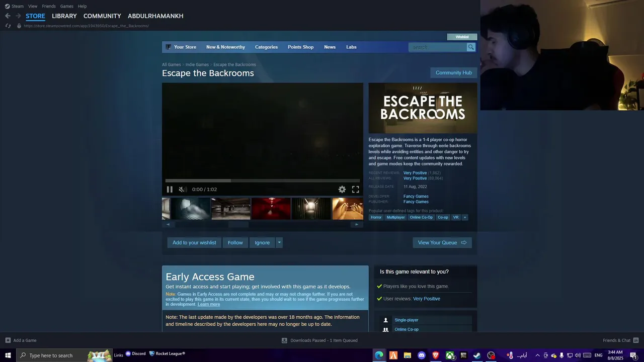Expand tags with the plus button
The height and width of the screenshot is (362, 644).
[x=465, y=217]
